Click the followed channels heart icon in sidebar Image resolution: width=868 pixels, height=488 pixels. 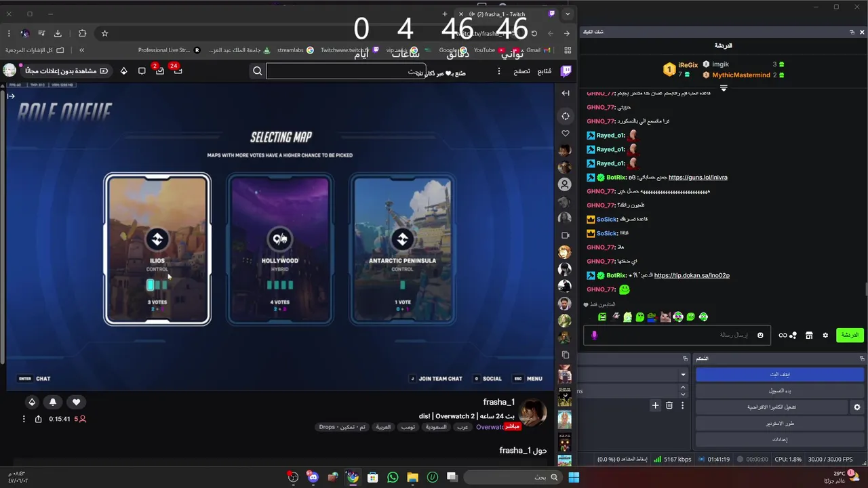coord(566,134)
